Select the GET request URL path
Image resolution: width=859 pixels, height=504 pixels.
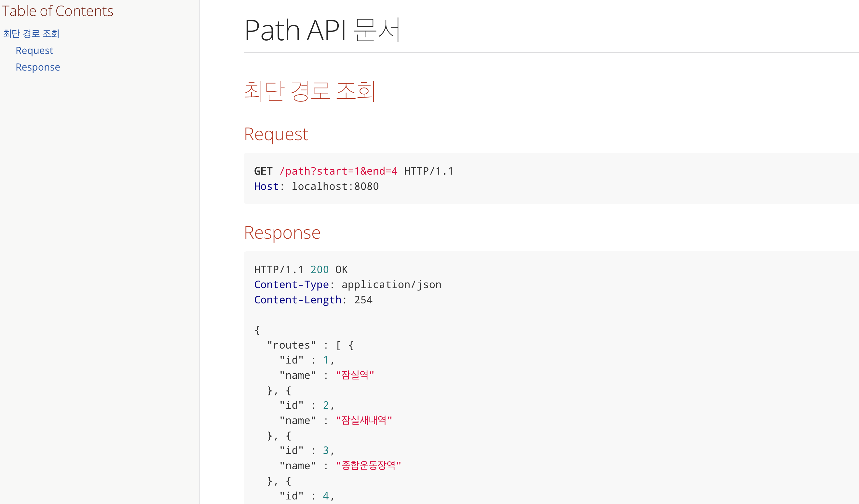pyautogui.click(x=336, y=171)
